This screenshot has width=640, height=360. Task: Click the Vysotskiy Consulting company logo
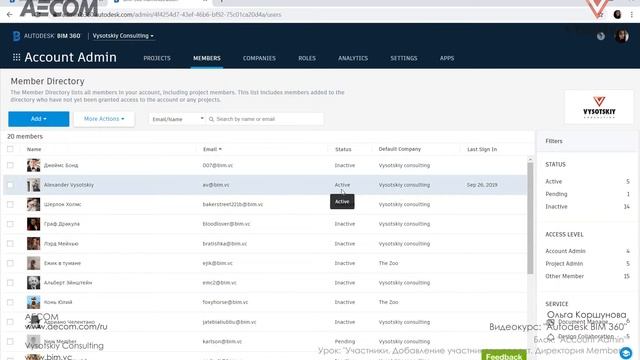tap(599, 107)
